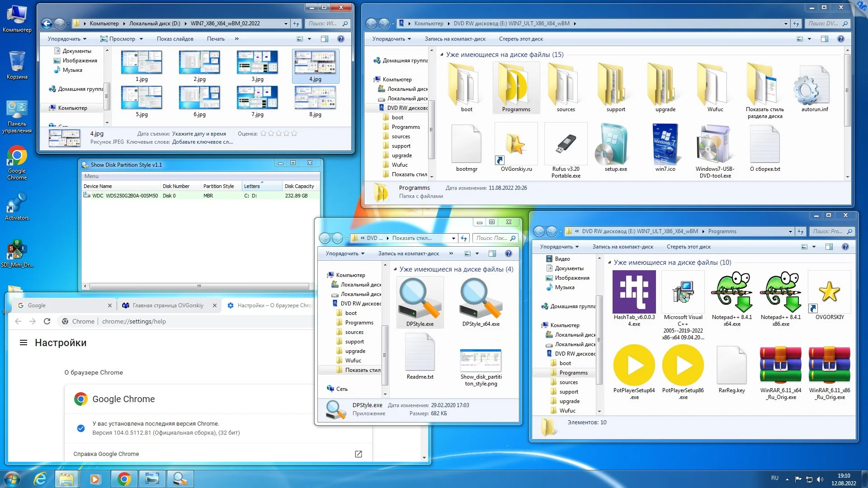Open PotPlayerSetup64.exe icon
This screenshot has height=488, width=868.
[x=634, y=365]
